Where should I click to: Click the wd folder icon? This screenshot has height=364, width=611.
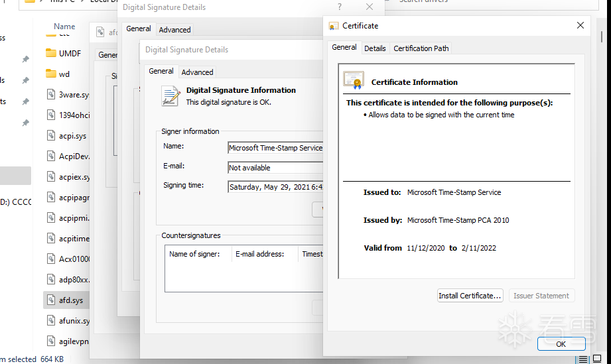coord(50,74)
